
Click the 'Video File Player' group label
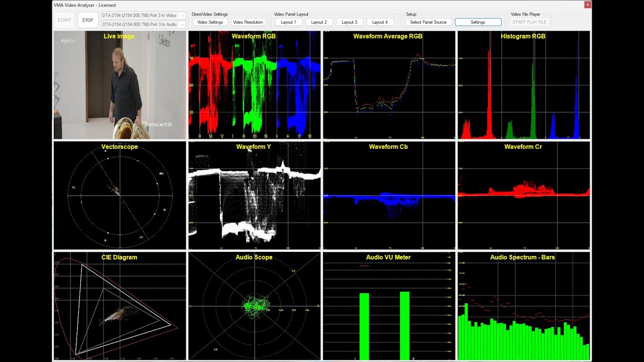526,14
